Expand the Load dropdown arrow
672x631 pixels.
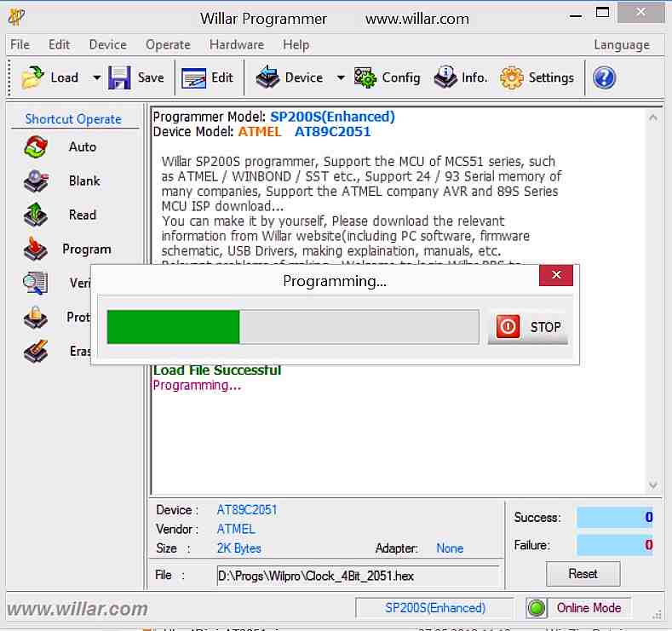point(97,78)
